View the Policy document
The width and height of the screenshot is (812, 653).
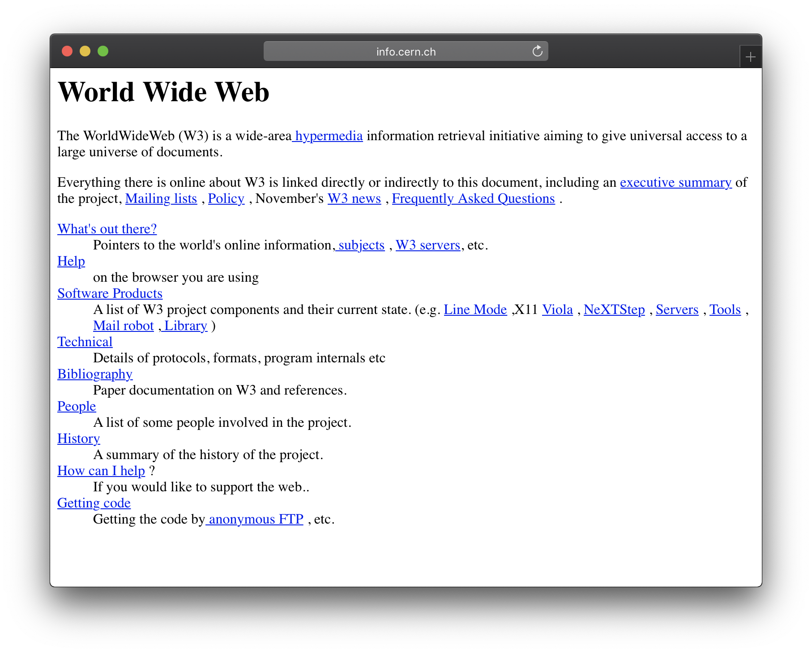pyautogui.click(x=226, y=198)
